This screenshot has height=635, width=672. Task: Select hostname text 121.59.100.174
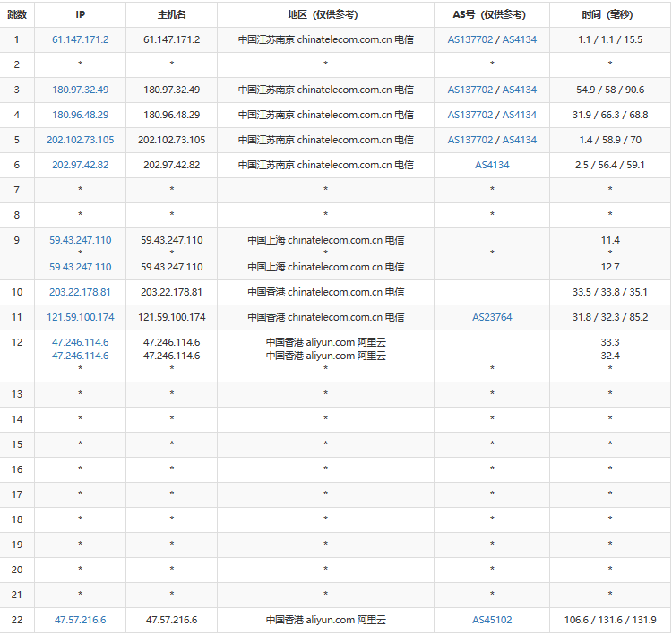pyautogui.click(x=171, y=317)
